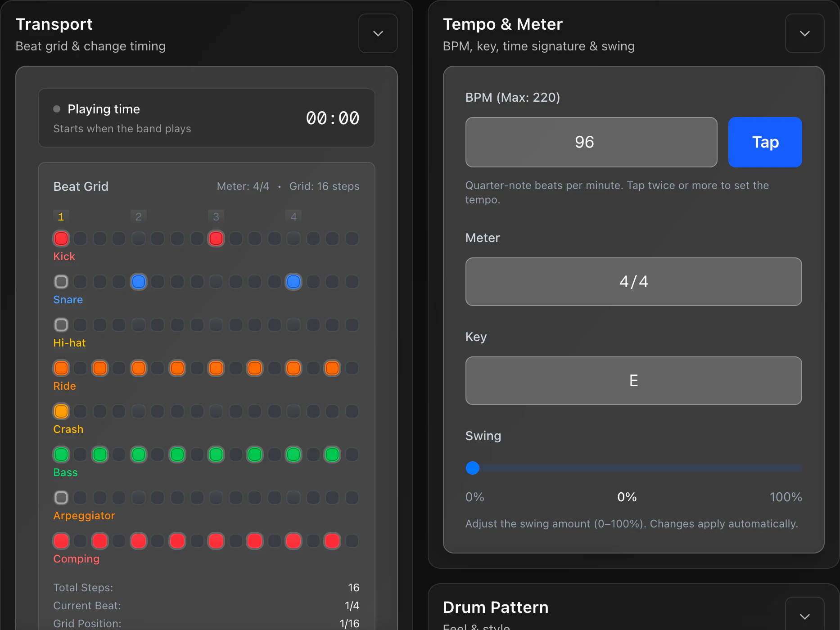Expand the Drum Pattern panel chevron
Screen dimensions: 840x630
pos(804,616)
